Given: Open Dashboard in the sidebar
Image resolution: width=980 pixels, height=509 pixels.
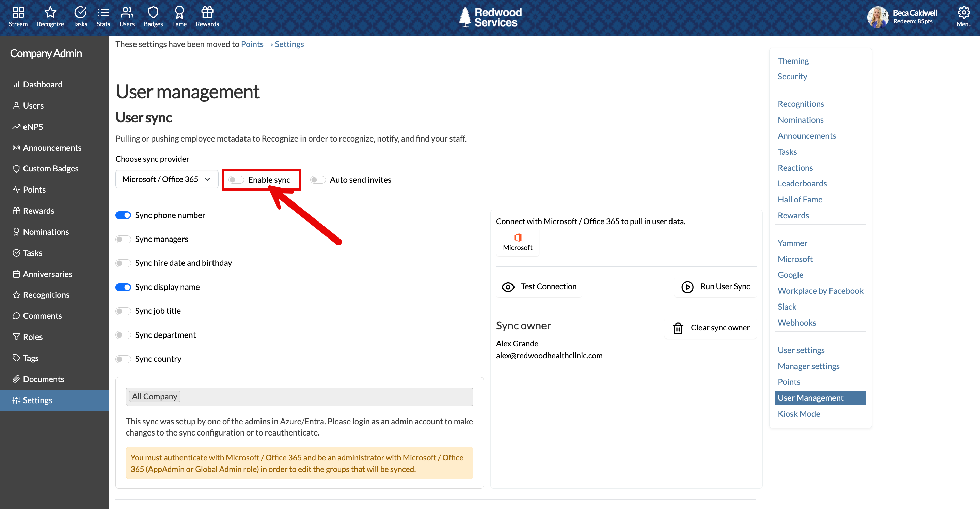Looking at the screenshot, I should [43, 84].
